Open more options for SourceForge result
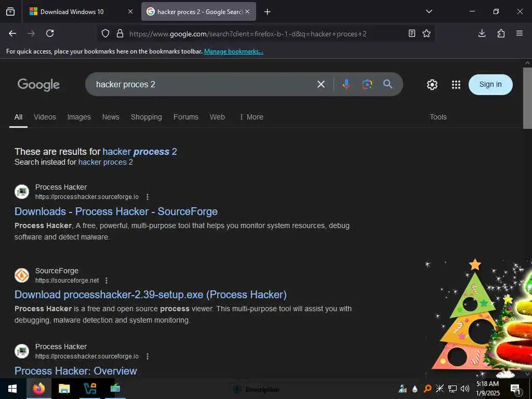 point(107,281)
